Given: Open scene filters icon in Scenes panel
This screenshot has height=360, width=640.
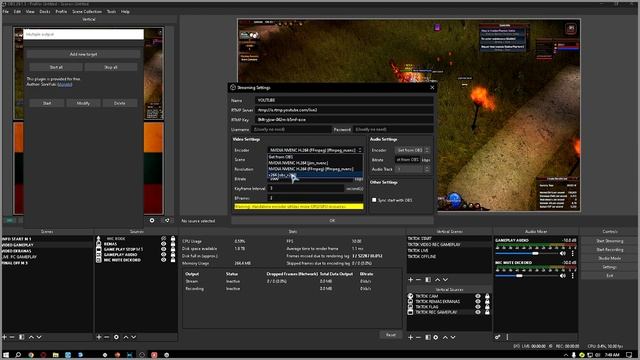Looking at the screenshot, I should pos(22,337).
